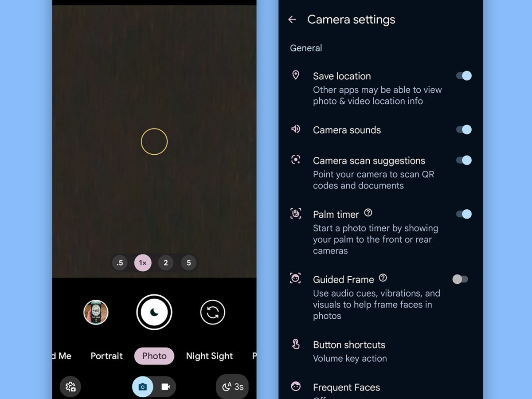Select still photo mode camera icon
Viewport: 532px width, 399px height.
tap(142, 387)
